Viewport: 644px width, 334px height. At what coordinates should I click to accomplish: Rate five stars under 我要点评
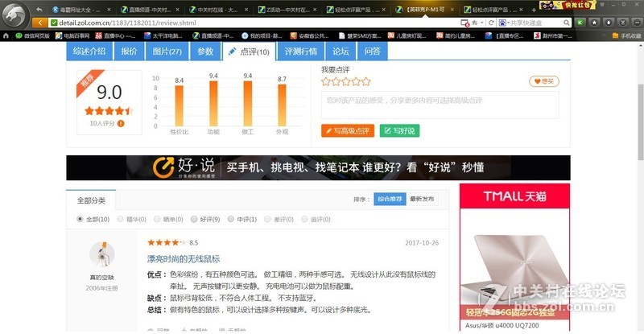(x=366, y=81)
